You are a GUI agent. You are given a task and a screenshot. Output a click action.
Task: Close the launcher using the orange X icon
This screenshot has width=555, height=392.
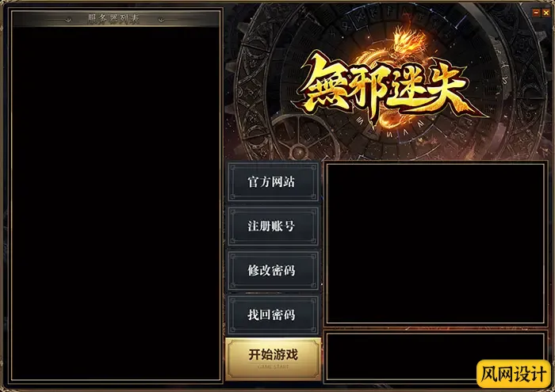point(545,13)
